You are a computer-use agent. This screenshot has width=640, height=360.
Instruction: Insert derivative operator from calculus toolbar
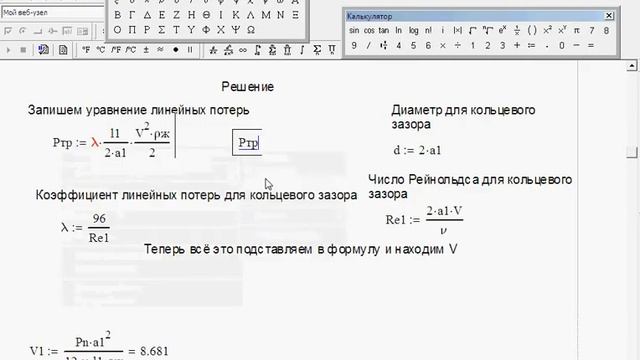213,50
